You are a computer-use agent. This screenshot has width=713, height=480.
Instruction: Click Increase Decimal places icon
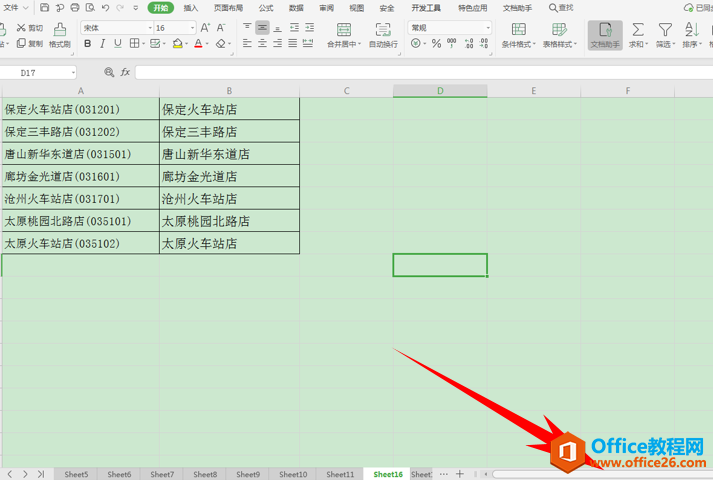point(469,43)
